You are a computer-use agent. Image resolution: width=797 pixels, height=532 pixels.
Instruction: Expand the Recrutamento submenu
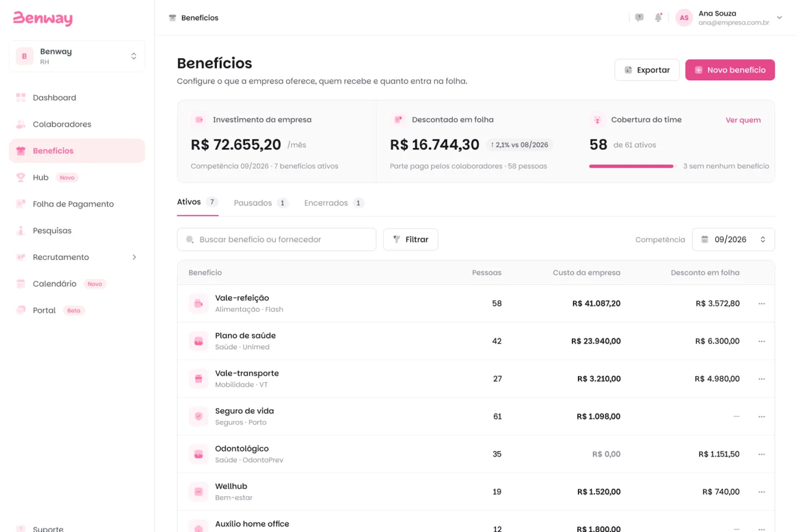point(134,257)
